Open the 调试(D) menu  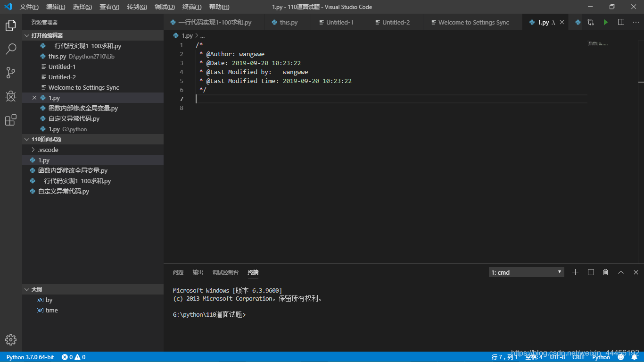pos(165,7)
